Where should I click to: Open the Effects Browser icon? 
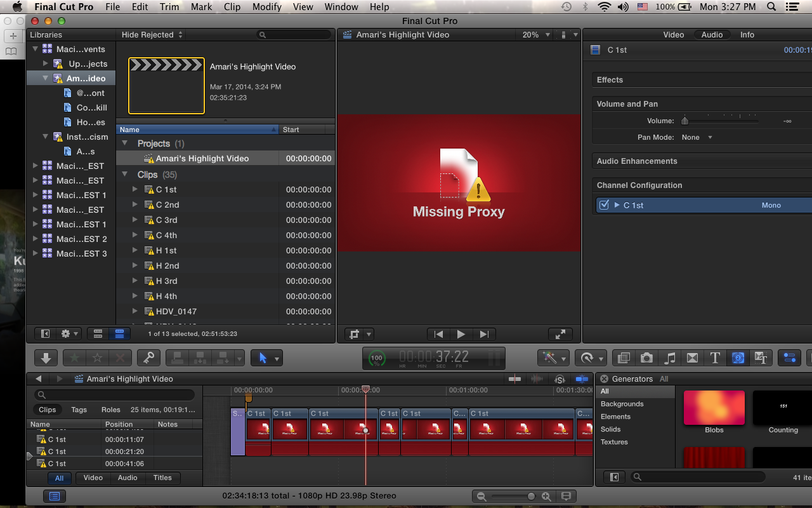point(624,358)
